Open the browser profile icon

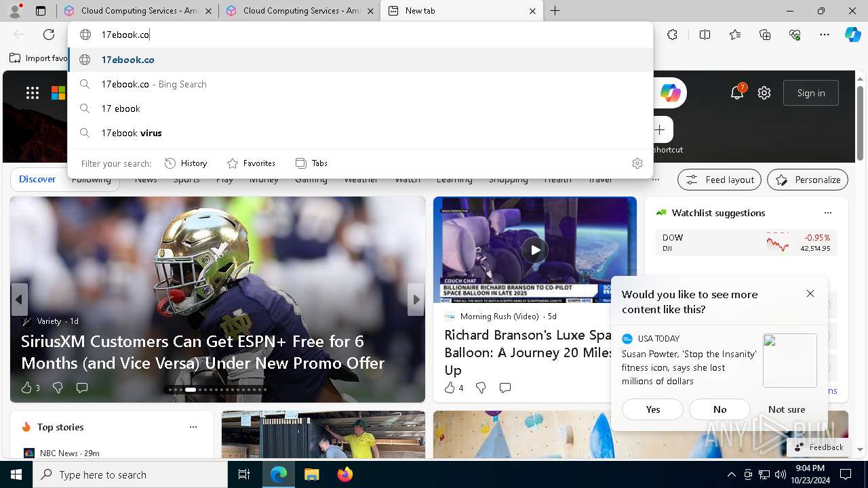click(14, 10)
